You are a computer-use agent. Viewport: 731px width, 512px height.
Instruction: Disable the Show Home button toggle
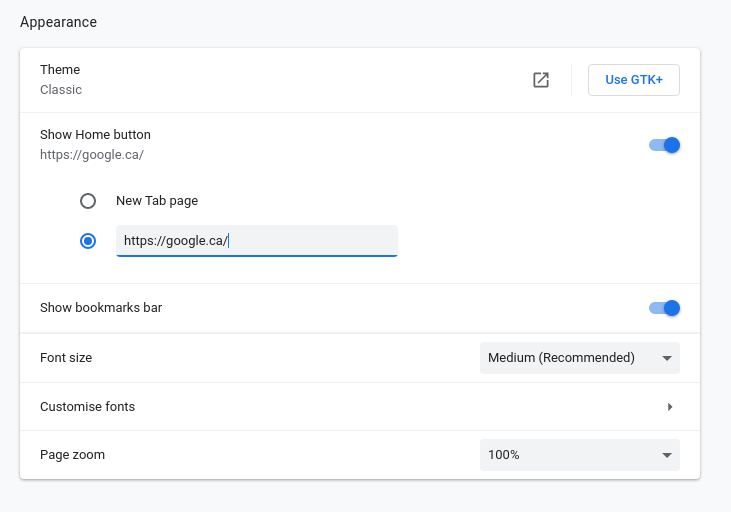pyautogui.click(x=664, y=145)
